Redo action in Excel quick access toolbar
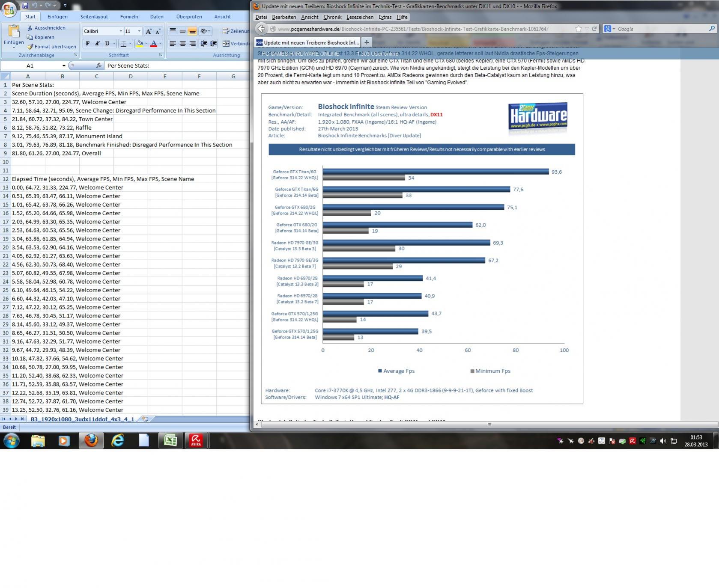 48,6
